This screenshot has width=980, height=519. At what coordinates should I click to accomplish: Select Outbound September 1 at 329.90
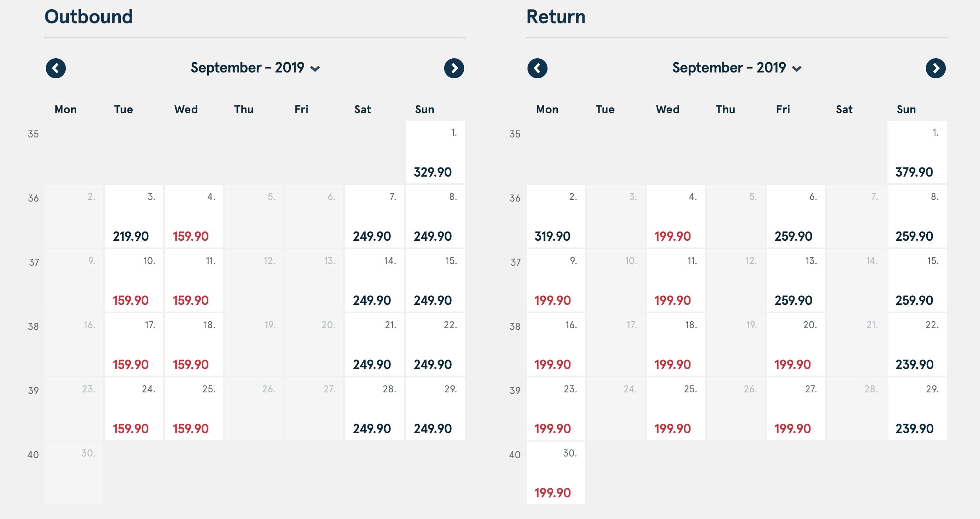pyautogui.click(x=435, y=152)
